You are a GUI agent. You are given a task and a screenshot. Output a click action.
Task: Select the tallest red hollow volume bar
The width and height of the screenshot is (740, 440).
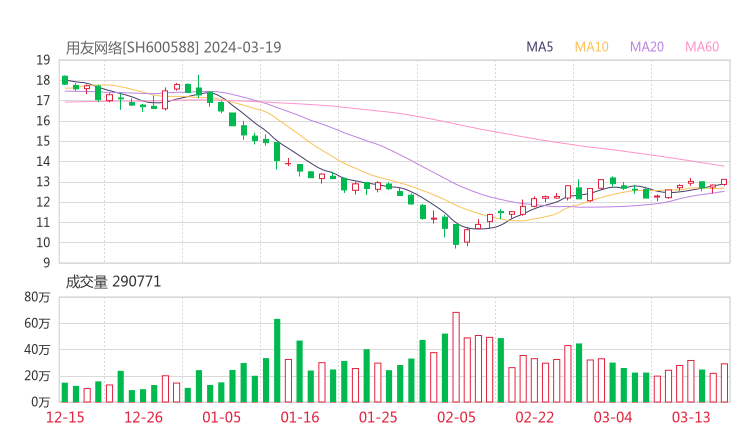coord(456,357)
